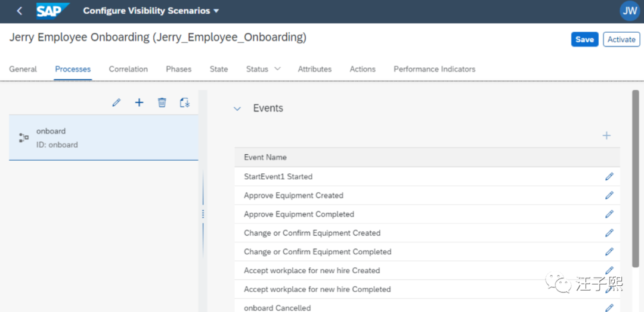Click the vertical splitter handle between panels

(203, 214)
